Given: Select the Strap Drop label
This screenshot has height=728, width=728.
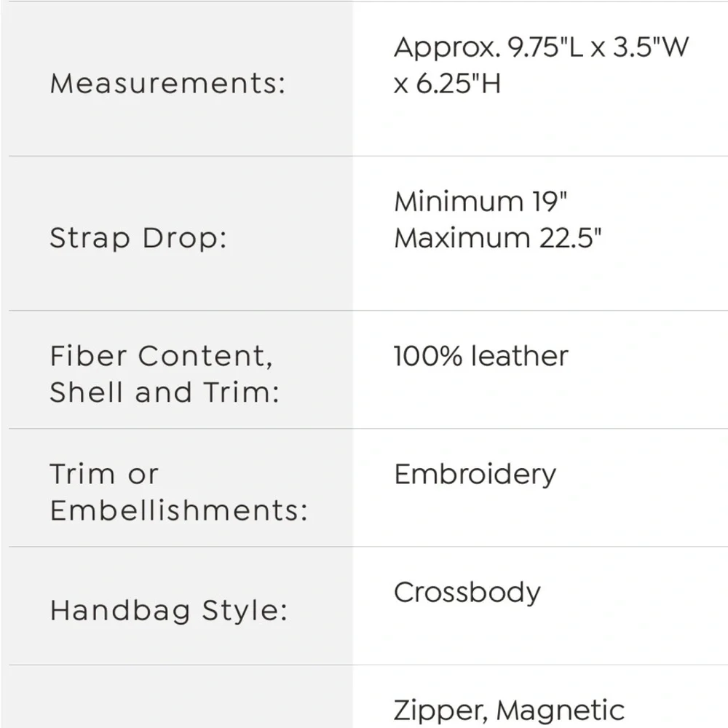Looking at the screenshot, I should pos(138,239).
